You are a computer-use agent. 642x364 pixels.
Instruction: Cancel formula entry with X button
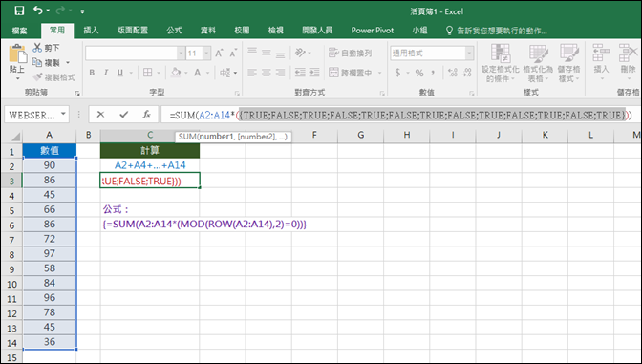click(100, 115)
